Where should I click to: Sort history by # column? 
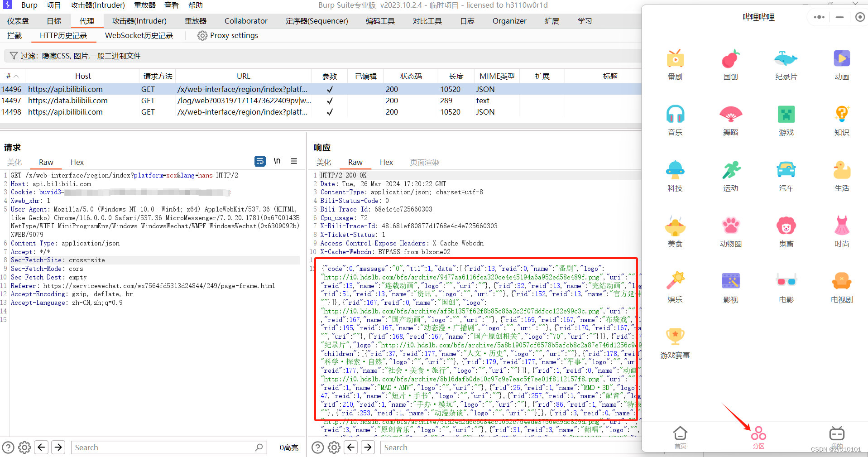[x=13, y=76]
